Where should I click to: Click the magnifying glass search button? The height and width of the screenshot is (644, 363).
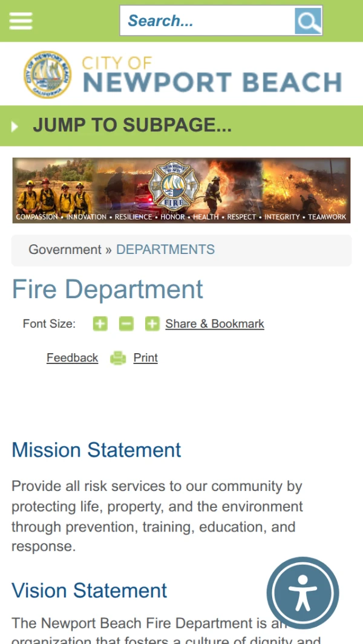tap(308, 21)
